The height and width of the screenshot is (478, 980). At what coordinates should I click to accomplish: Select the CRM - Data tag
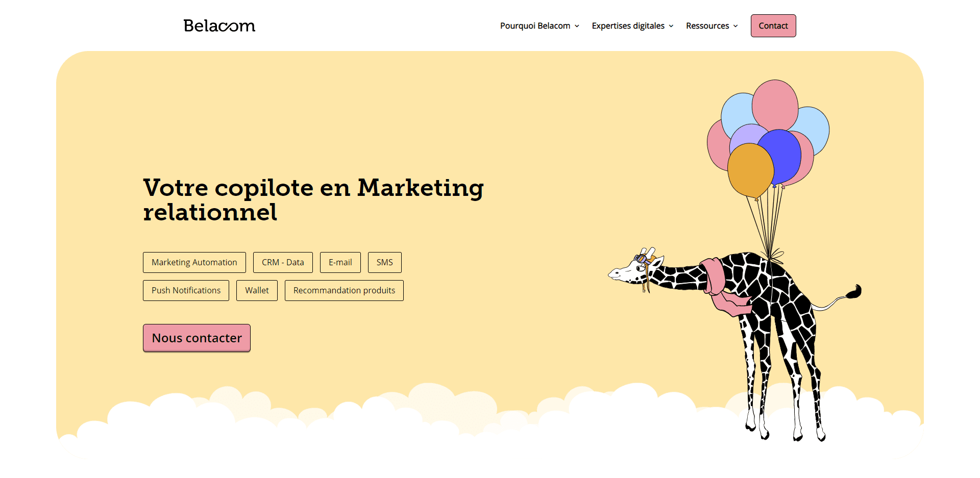tap(283, 262)
